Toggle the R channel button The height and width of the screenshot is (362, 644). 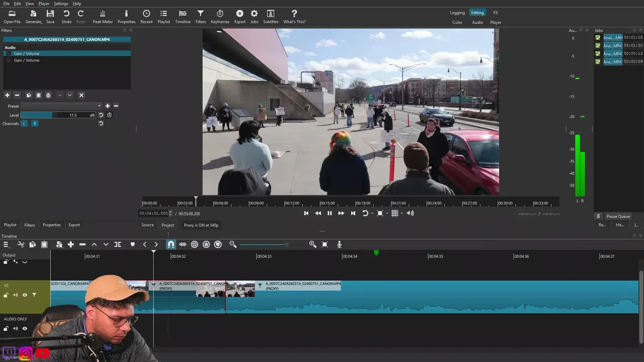pyautogui.click(x=35, y=124)
